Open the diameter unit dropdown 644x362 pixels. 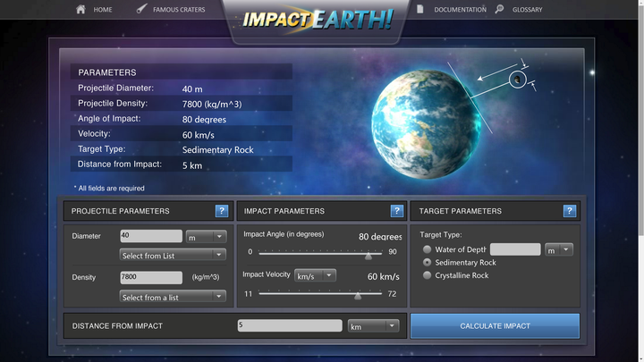coord(207,236)
